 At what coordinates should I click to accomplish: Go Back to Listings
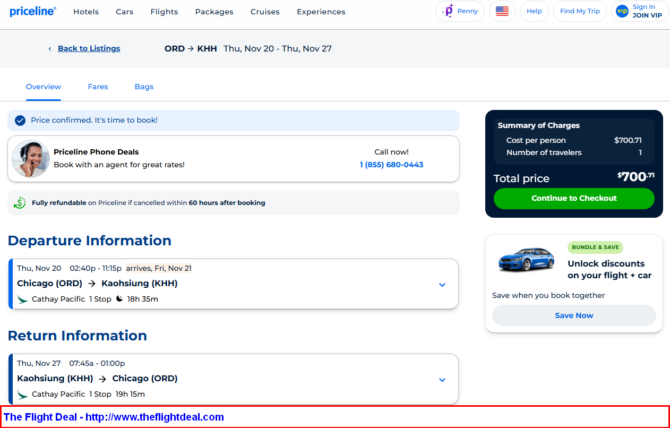tap(89, 49)
